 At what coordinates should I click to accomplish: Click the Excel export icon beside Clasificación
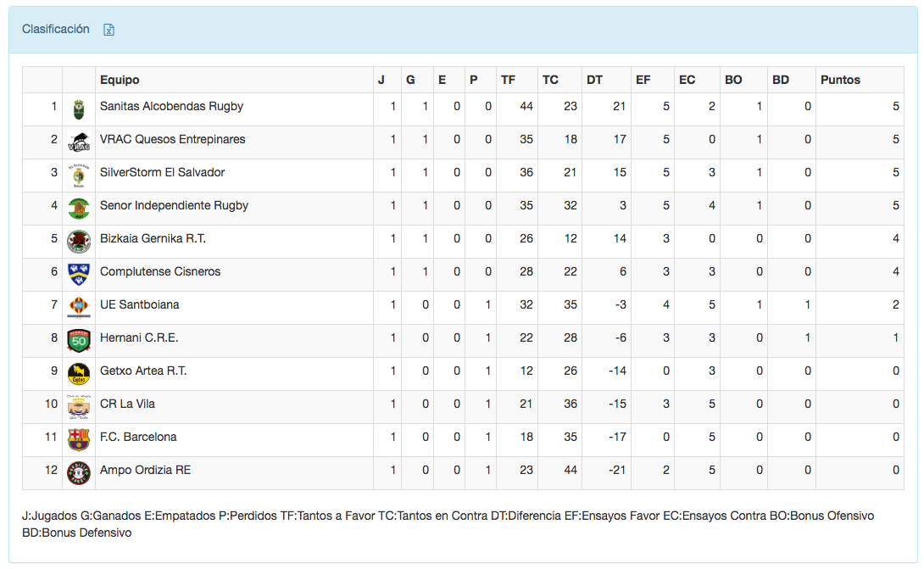(x=109, y=30)
